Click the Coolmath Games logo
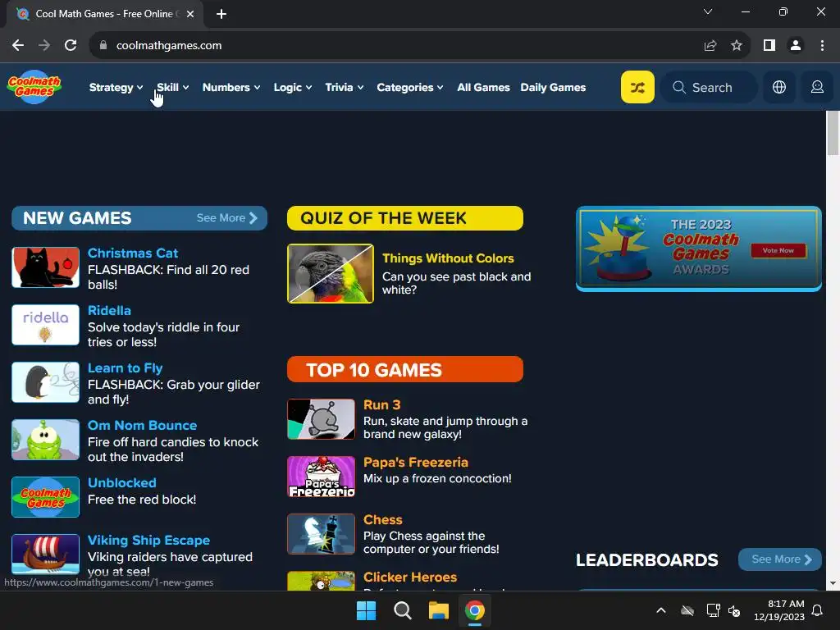The height and width of the screenshot is (630, 840). click(34, 87)
